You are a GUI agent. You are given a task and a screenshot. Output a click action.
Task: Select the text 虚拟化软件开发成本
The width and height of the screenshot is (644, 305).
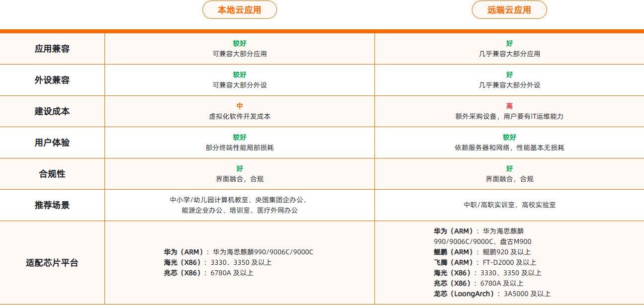coord(240,116)
